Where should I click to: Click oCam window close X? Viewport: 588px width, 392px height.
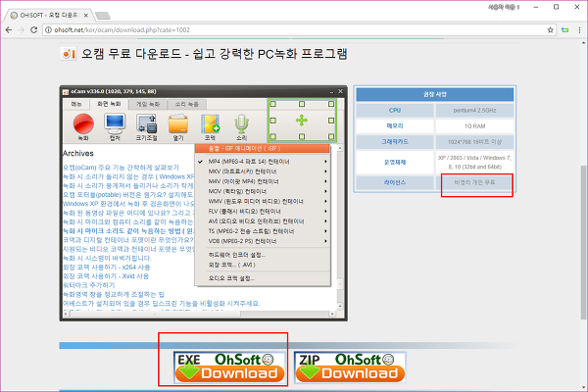tap(340, 91)
